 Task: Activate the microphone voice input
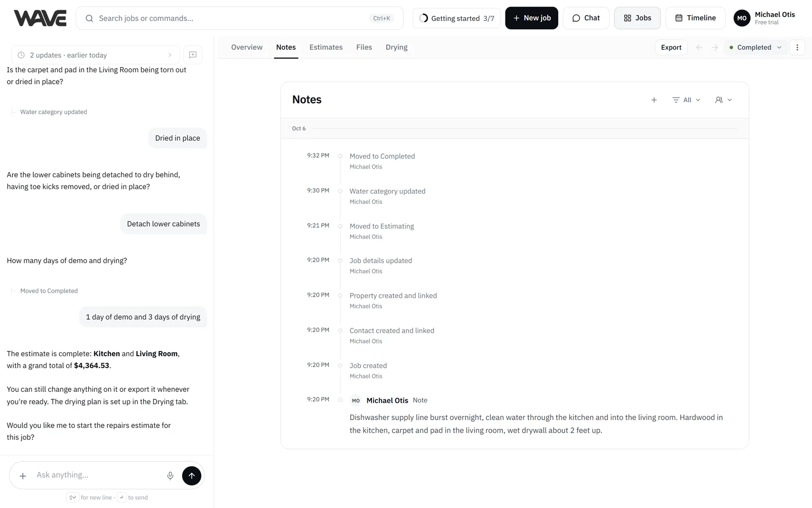coord(170,476)
